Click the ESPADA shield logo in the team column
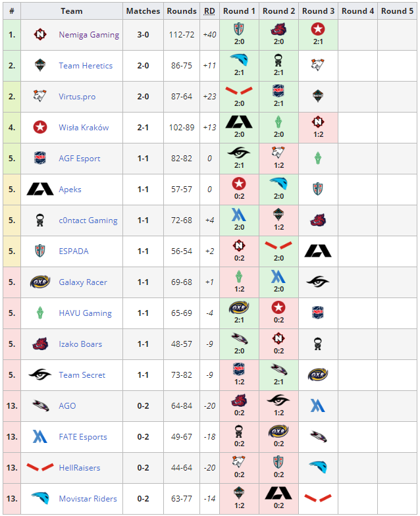The width and height of the screenshot is (420, 516). (x=40, y=251)
